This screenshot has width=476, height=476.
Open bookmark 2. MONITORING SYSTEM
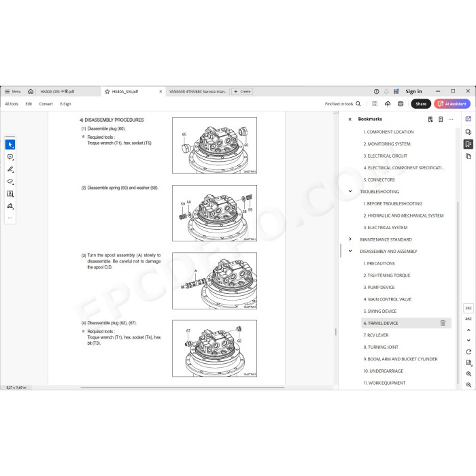pos(387,144)
